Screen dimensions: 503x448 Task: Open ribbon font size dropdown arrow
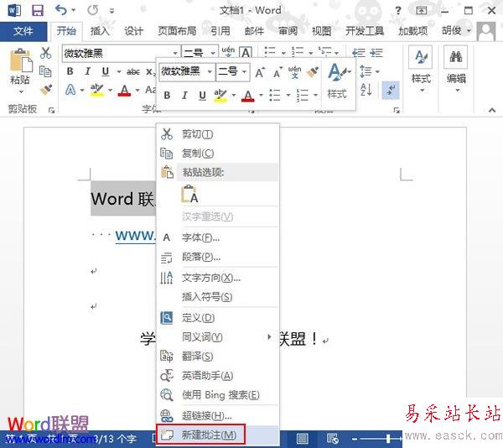[213, 53]
